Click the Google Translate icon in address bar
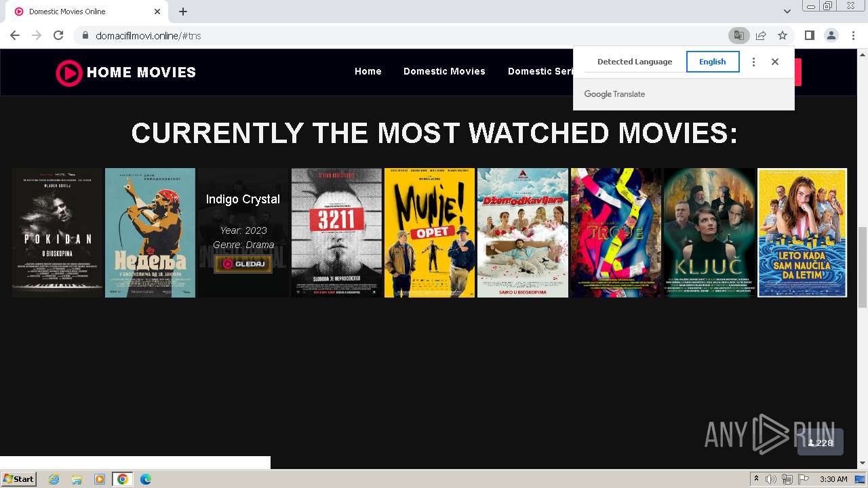Screen dimensions: 868x488 click(738, 35)
